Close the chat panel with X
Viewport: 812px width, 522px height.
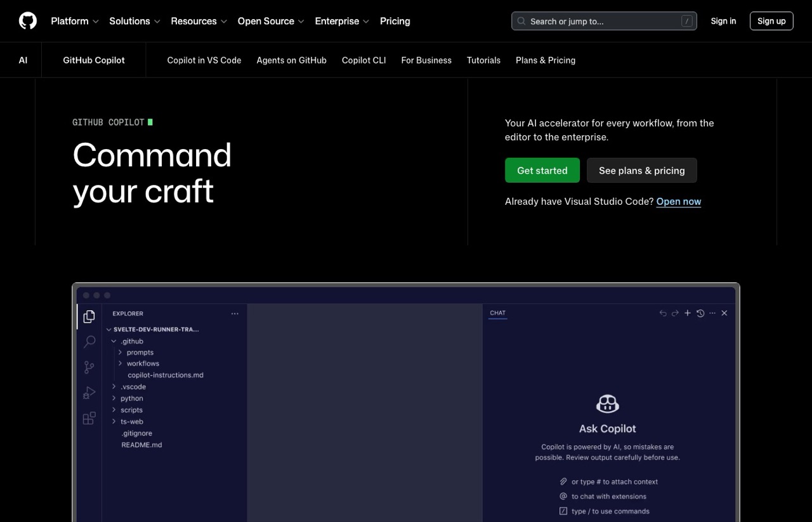(x=724, y=313)
